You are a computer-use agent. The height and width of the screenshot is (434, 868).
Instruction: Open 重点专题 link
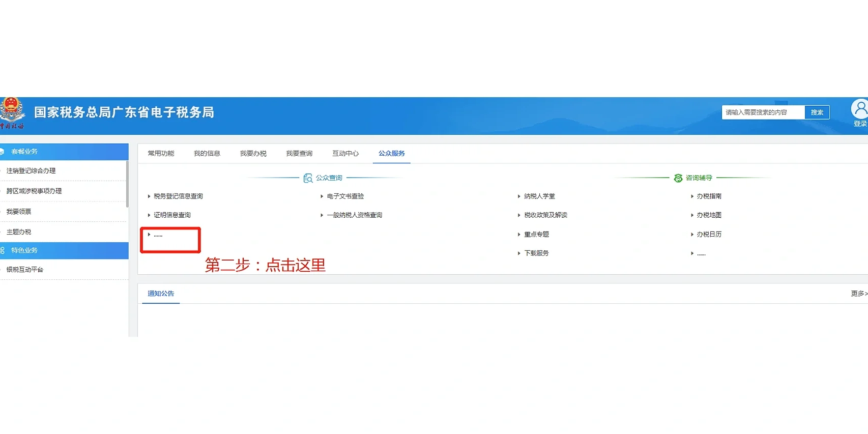[x=537, y=235]
